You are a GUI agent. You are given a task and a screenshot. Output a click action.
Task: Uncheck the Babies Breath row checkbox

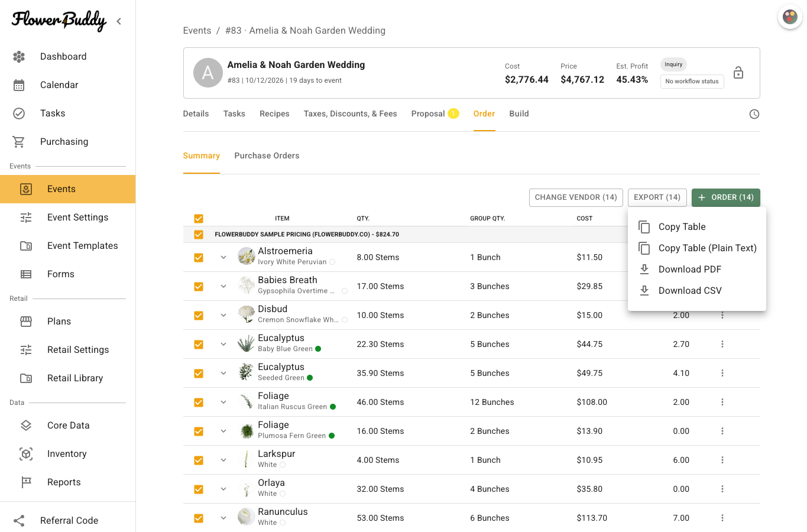tap(199, 287)
